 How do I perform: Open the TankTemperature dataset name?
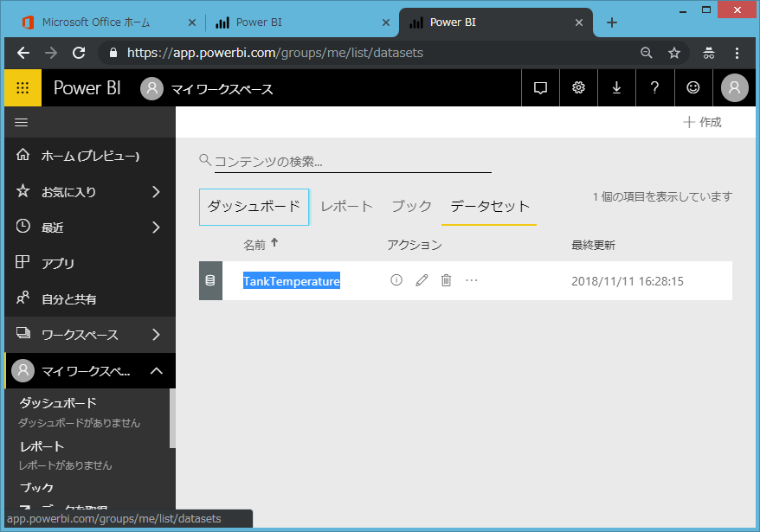click(292, 281)
